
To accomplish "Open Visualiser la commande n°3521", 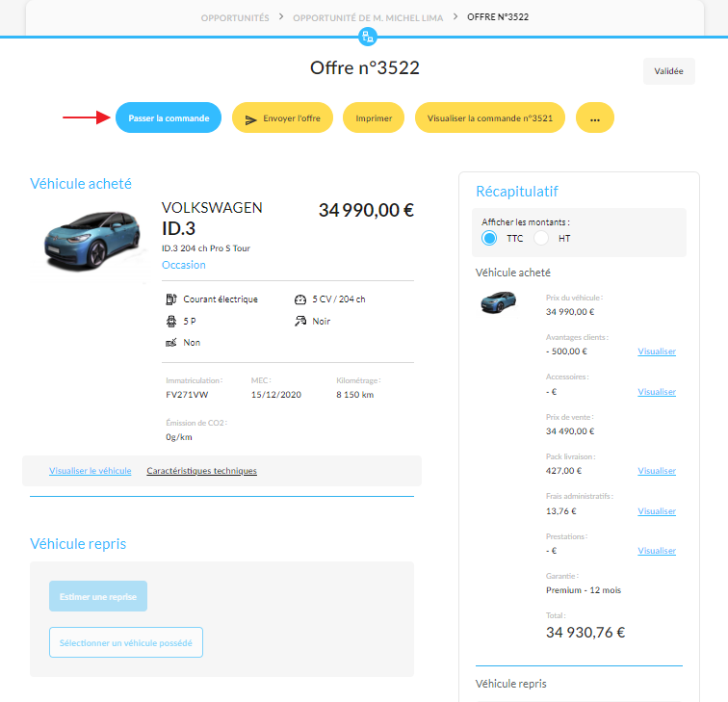I will click(490, 117).
